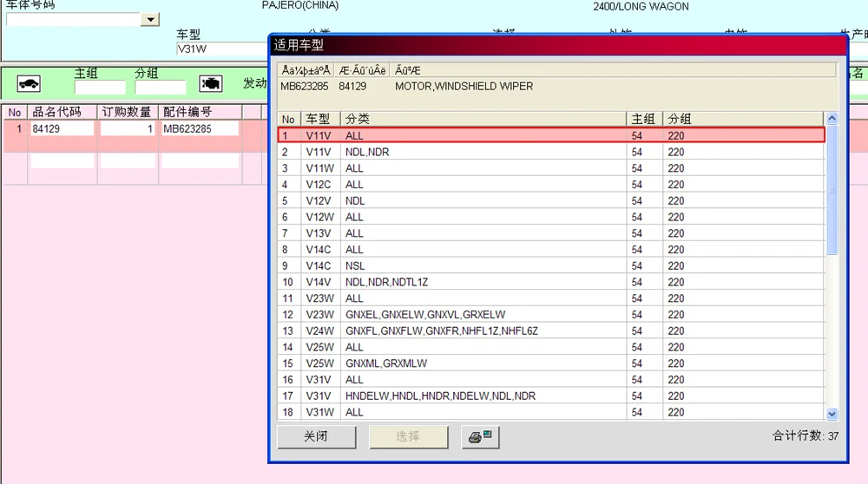This screenshot has height=484, width=868.
Task: Click the 分组 column header in dialog
Action: (744, 119)
